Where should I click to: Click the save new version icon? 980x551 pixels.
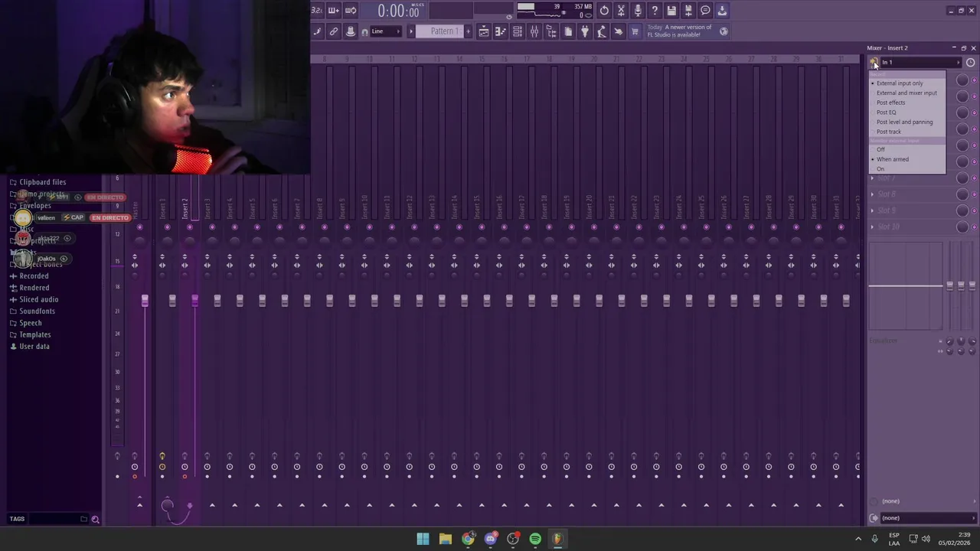[x=688, y=11]
